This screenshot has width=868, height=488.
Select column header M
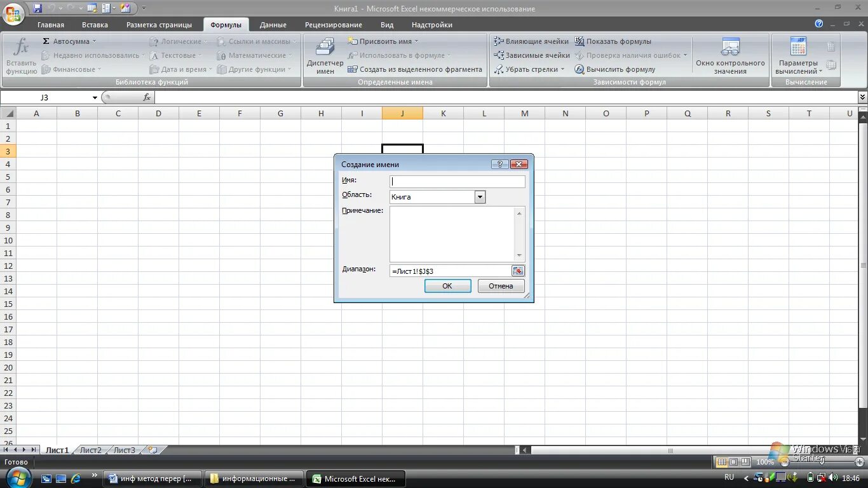click(x=524, y=113)
